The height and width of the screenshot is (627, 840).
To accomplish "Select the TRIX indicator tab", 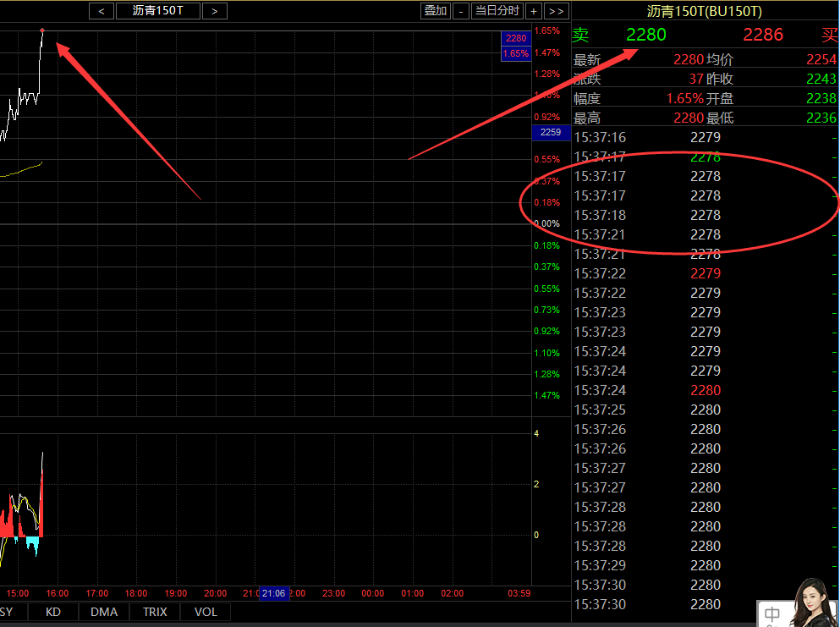I will point(155,612).
